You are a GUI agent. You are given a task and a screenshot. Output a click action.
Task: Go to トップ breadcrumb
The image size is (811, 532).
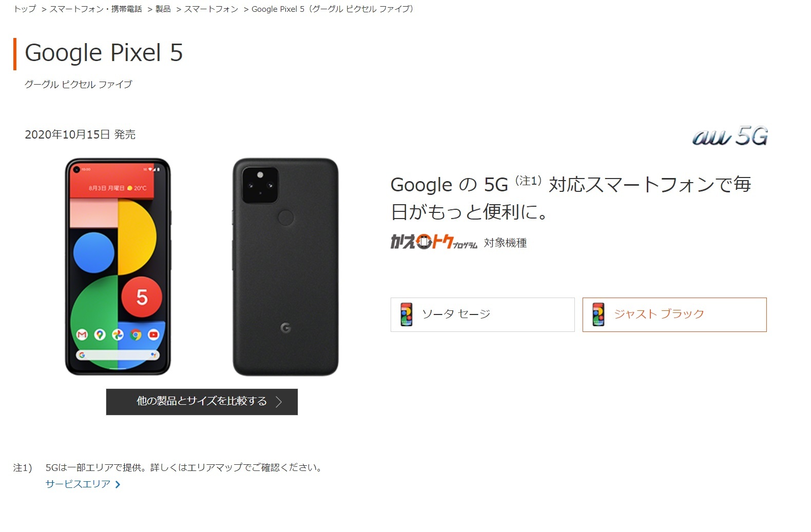[x=25, y=9]
